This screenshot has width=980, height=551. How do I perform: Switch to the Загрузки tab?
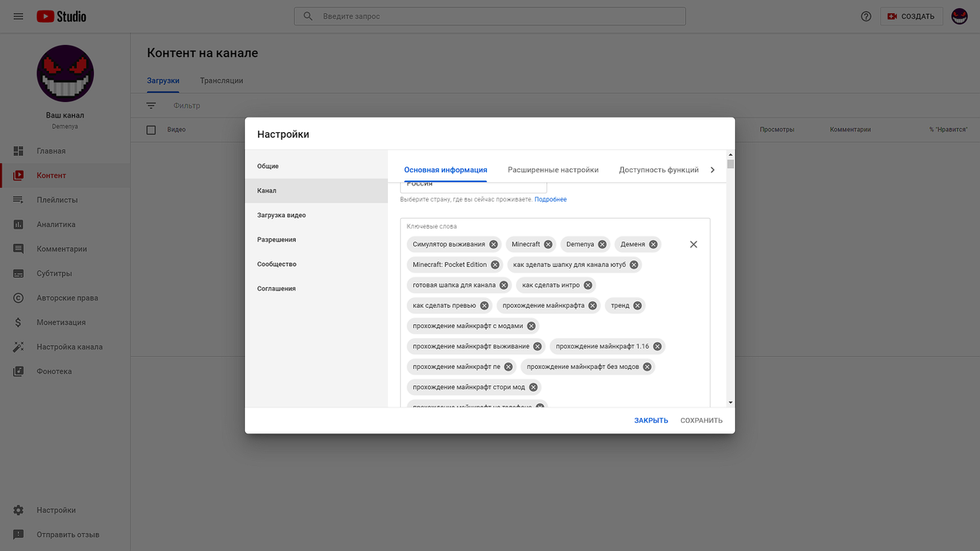tap(163, 81)
